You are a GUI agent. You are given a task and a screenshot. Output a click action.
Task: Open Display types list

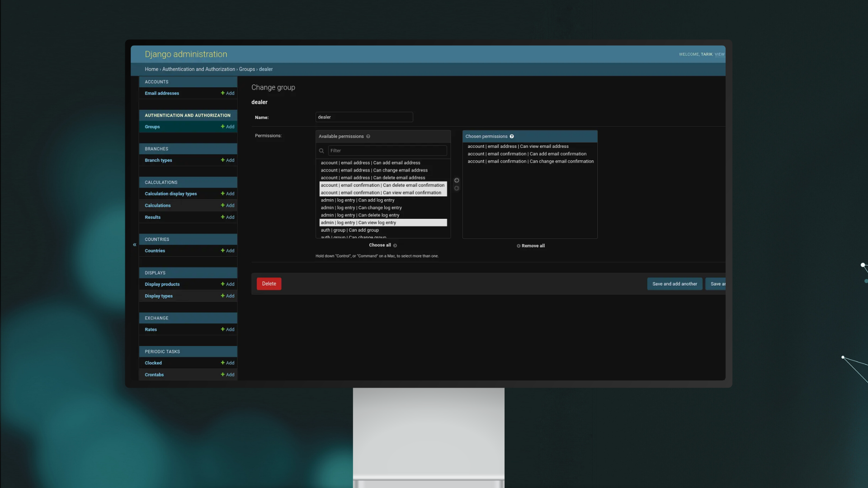click(x=159, y=296)
